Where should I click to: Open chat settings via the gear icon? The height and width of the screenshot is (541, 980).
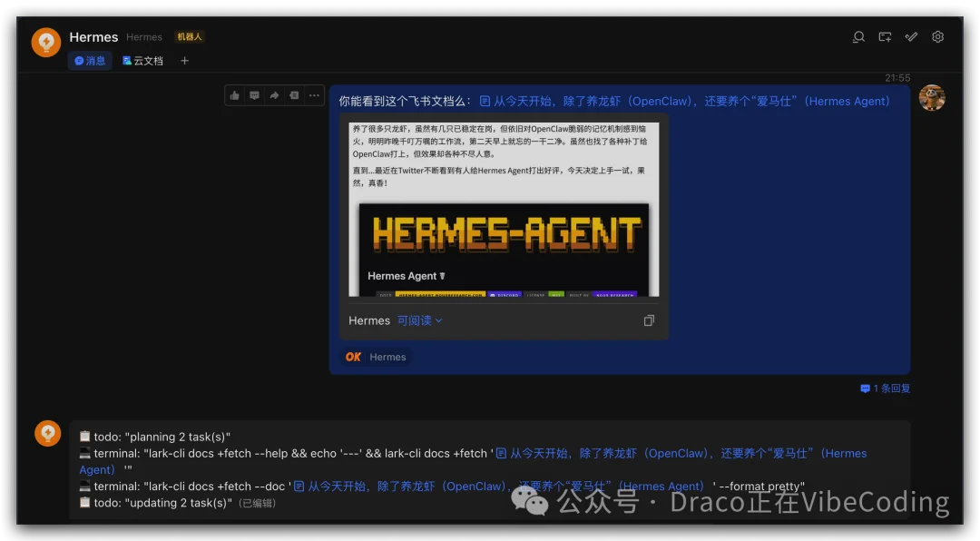(x=937, y=37)
